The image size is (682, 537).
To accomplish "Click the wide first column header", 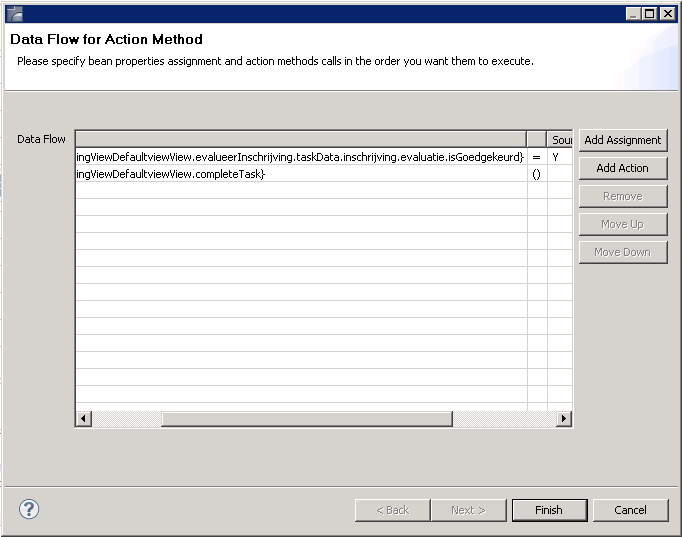I will coord(301,140).
